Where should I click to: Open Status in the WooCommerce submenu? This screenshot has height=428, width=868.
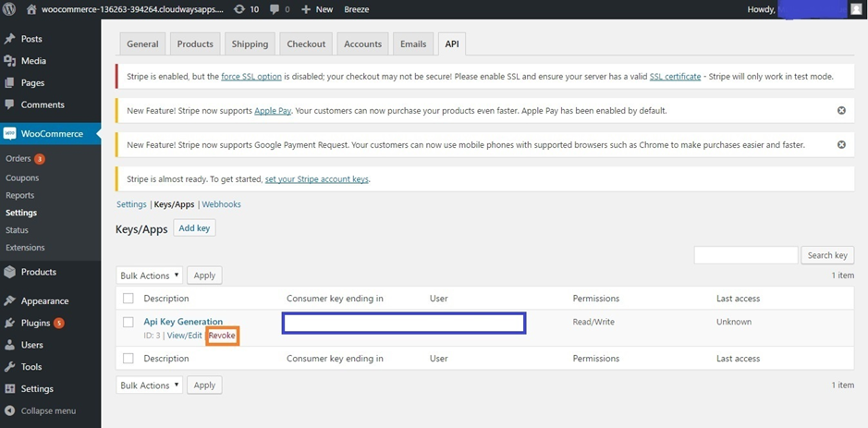[x=18, y=230]
